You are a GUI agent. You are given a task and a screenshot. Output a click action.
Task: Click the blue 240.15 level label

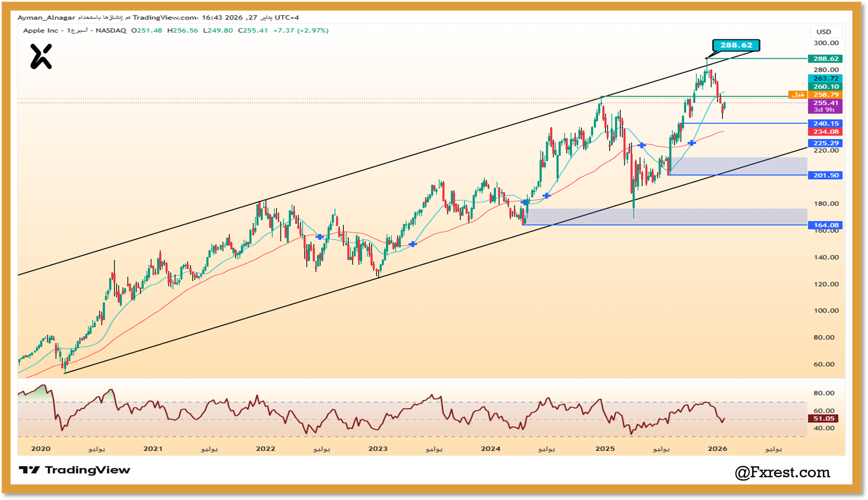tap(825, 124)
